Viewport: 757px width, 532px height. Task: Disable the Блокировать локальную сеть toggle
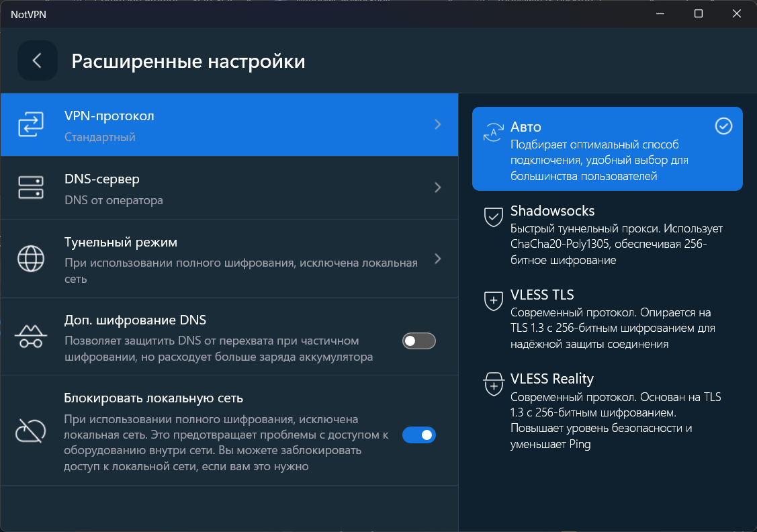(x=419, y=435)
